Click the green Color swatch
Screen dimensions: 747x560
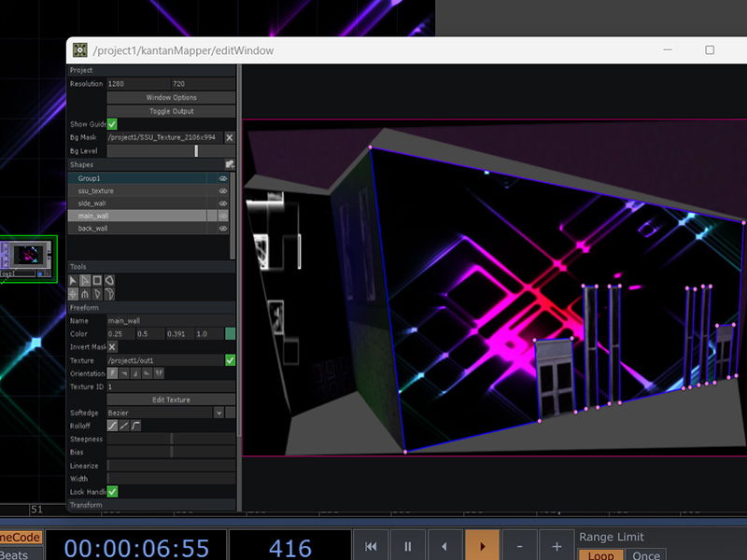click(x=230, y=334)
